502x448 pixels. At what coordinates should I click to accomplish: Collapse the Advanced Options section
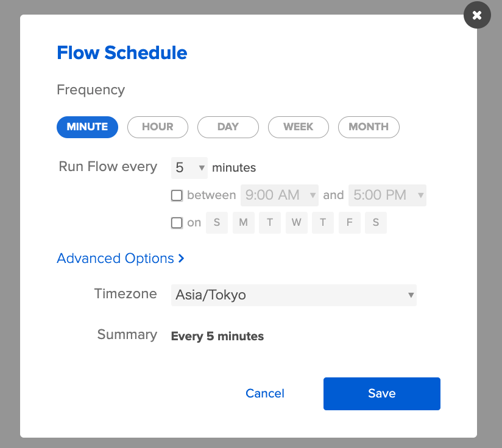pyautogui.click(x=120, y=259)
